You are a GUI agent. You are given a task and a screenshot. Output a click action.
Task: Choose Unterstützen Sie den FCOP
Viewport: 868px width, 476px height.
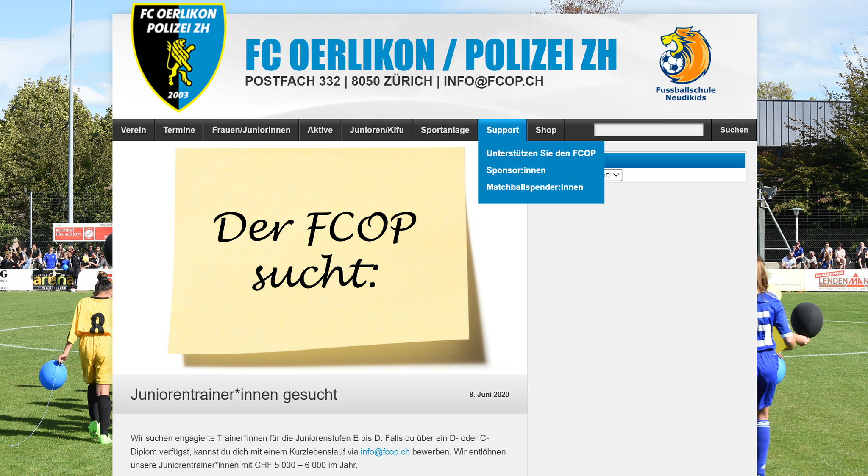point(541,153)
